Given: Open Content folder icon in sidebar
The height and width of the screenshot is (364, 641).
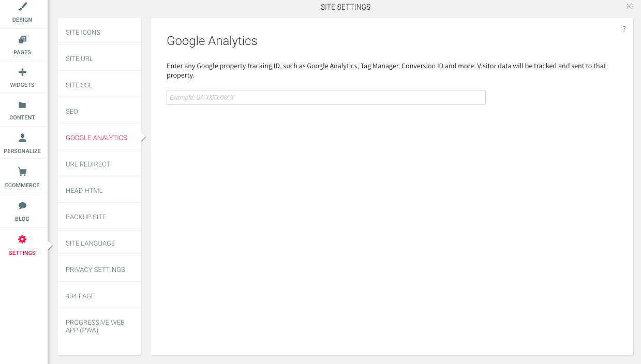Looking at the screenshot, I should [22, 105].
